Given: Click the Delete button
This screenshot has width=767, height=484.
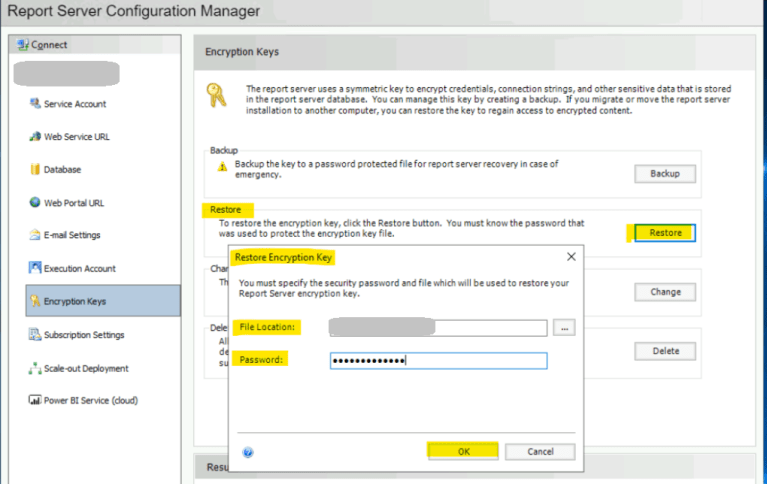Looking at the screenshot, I should click(665, 351).
